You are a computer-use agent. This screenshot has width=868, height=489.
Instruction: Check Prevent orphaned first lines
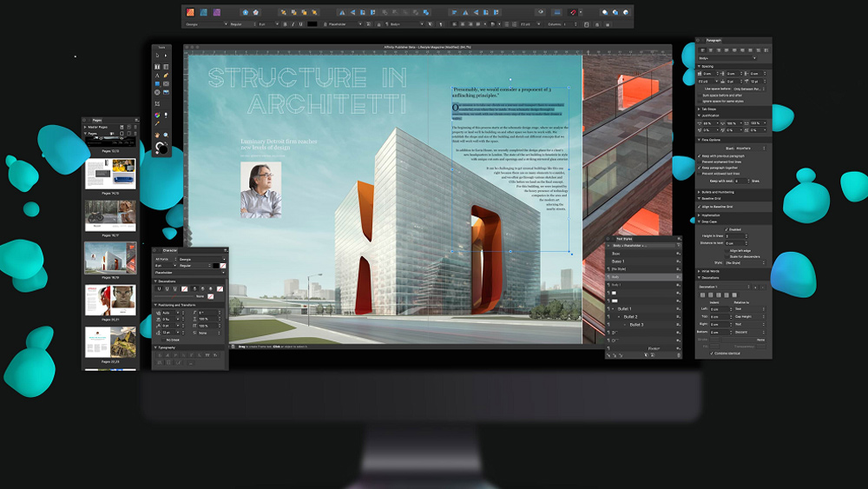point(700,162)
